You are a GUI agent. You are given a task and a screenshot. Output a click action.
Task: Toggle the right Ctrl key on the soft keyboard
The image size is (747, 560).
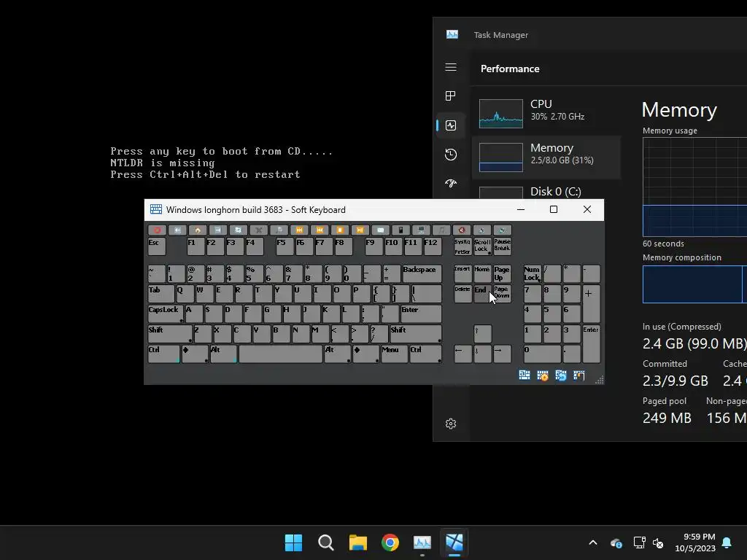click(426, 354)
